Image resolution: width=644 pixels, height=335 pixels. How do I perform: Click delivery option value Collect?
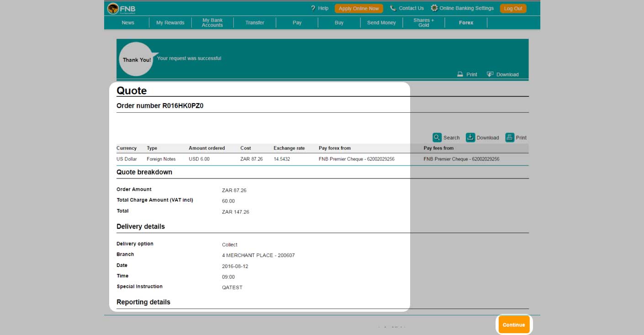(x=230, y=245)
